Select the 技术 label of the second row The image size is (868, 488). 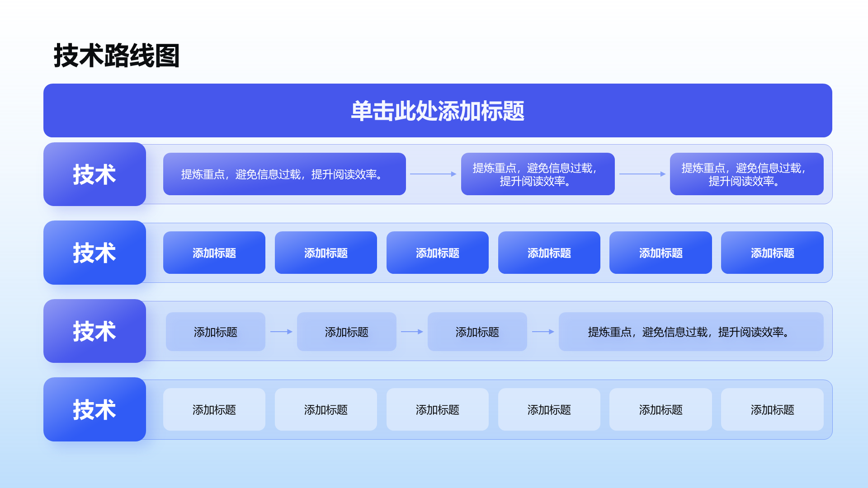tap(94, 253)
